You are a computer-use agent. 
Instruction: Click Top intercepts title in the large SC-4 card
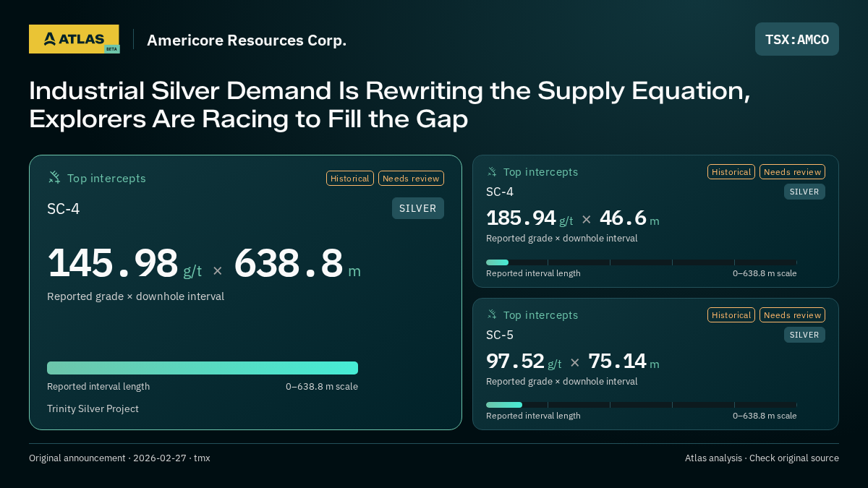click(106, 178)
